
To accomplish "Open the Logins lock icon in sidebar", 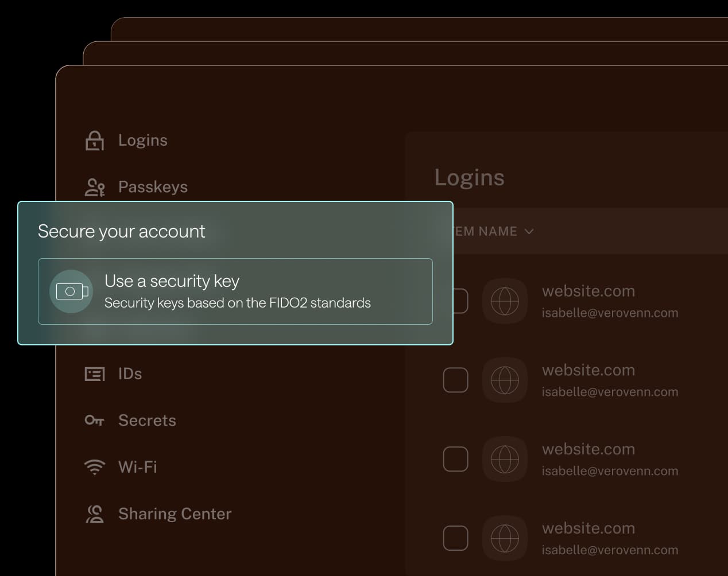I will [x=95, y=141].
